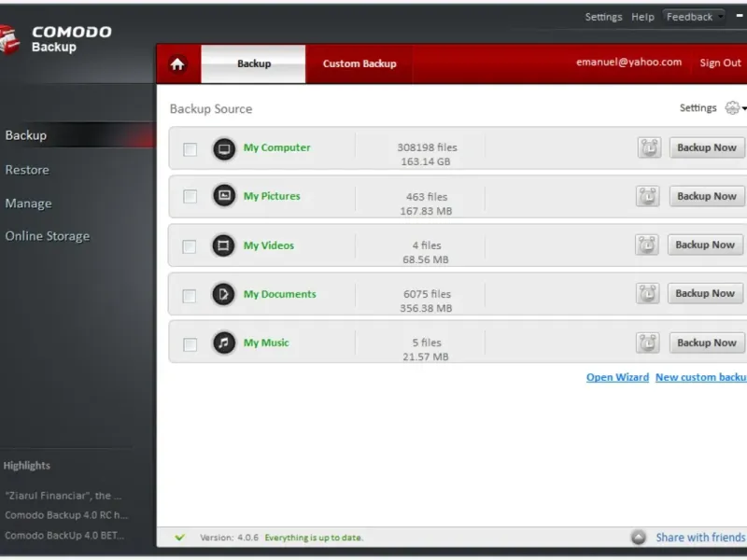Expand the Backup Source settings arrow

[x=743, y=108]
